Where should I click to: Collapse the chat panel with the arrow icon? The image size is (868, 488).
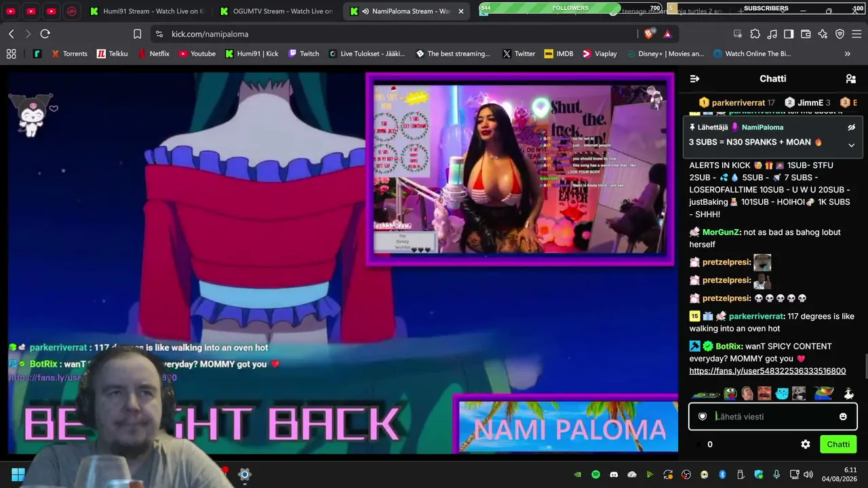point(694,79)
